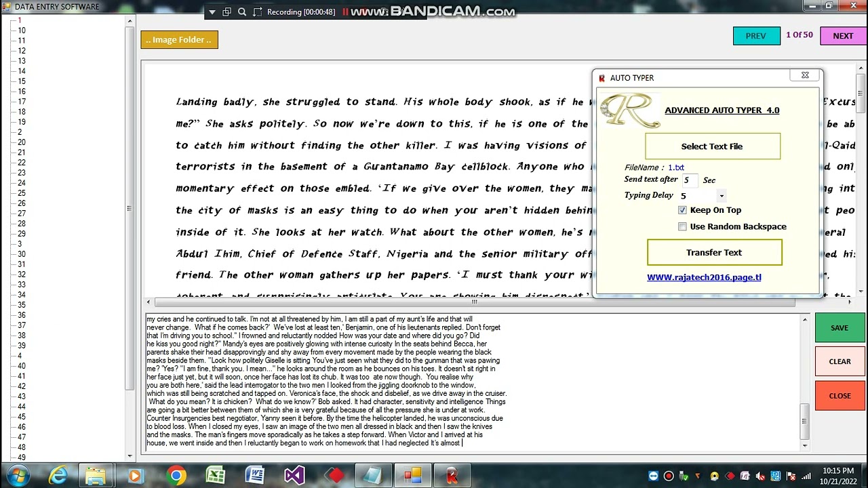This screenshot has height=488, width=868.
Task: Click the TeamViewer tray icon
Action: click(653, 476)
